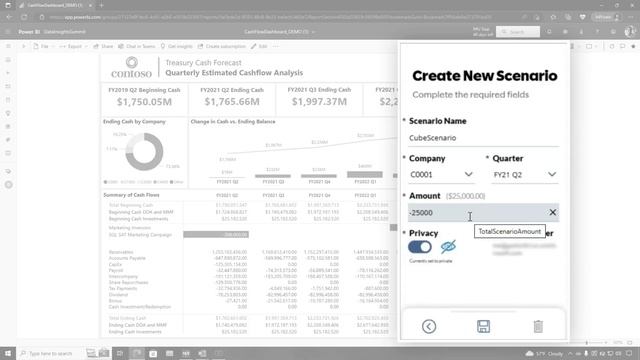Screen dimensions: 640x360
Task: Open the help question mark icon
Action: coord(597,32)
